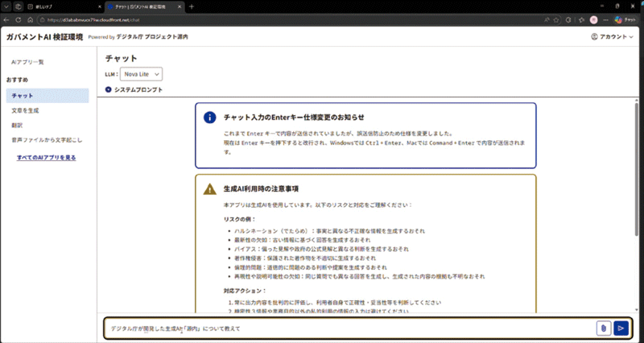Open the favorites list icon
The image size is (644, 343).
coord(581,19)
